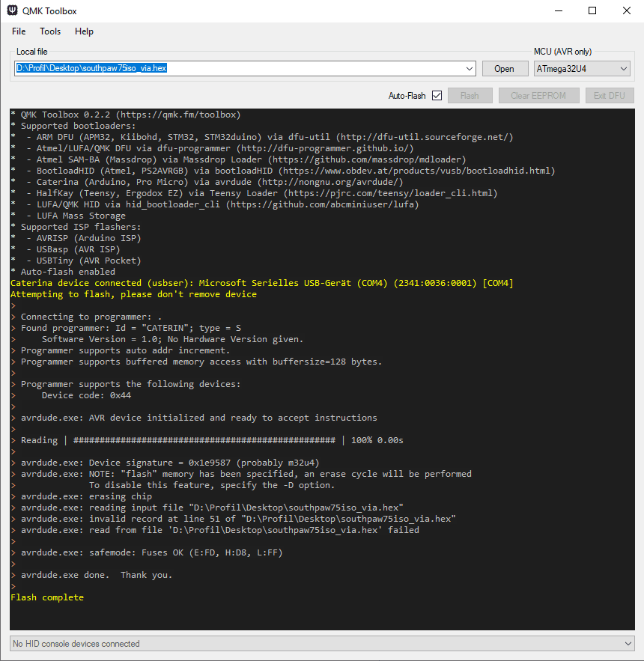
Task: Click the "Auto-flash enabled" log line
Action: (x=63, y=272)
